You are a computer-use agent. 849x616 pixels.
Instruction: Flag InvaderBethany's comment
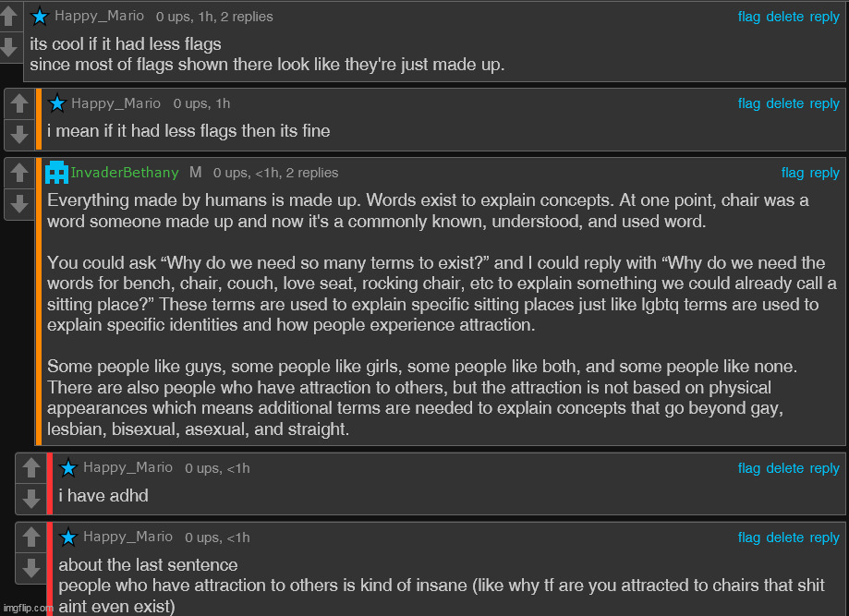point(793,173)
